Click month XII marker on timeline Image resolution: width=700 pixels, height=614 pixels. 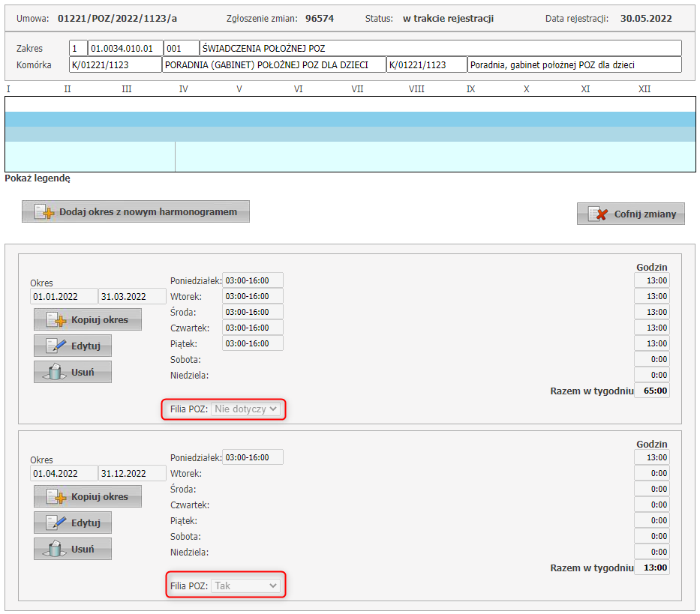pyautogui.click(x=644, y=89)
